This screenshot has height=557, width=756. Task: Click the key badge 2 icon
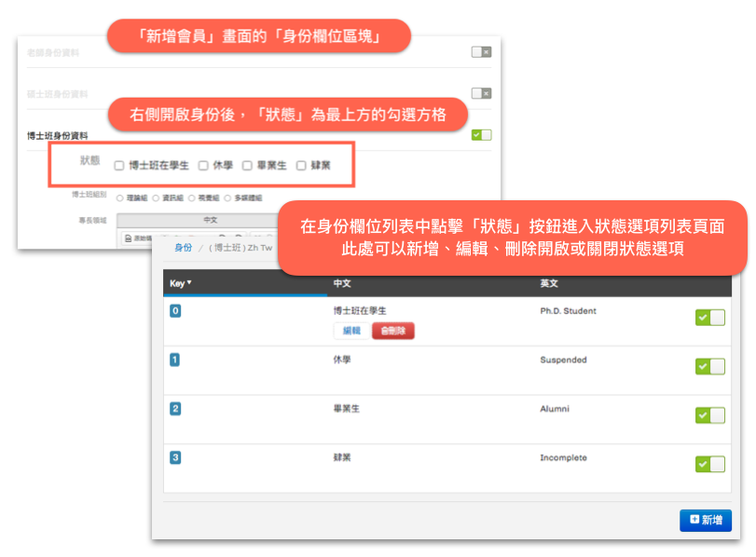pos(175,409)
